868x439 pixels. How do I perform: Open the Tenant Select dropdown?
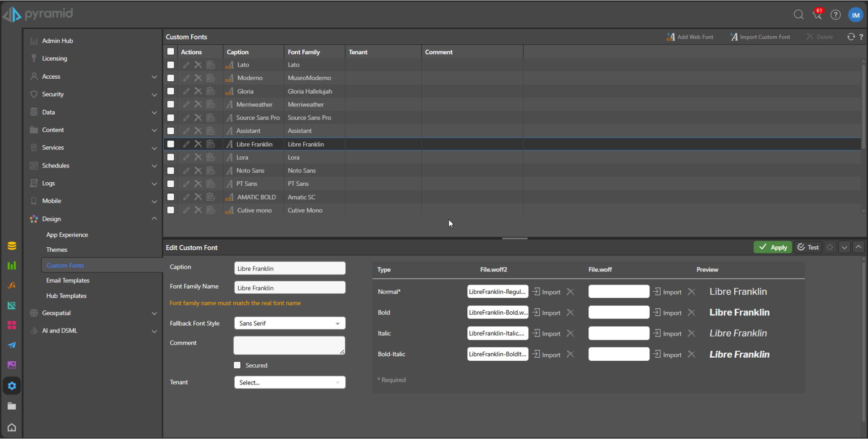point(290,382)
